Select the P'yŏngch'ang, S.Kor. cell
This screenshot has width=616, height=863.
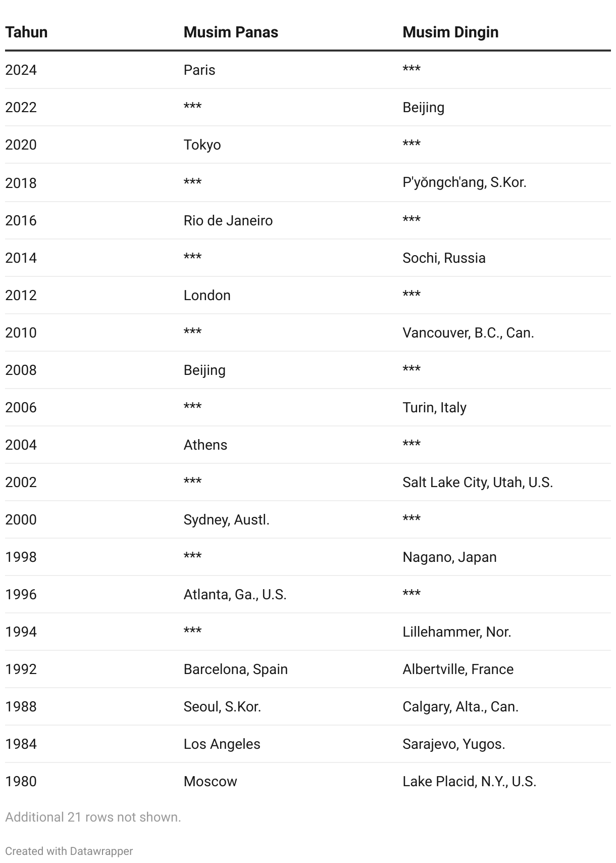click(x=465, y=182)
